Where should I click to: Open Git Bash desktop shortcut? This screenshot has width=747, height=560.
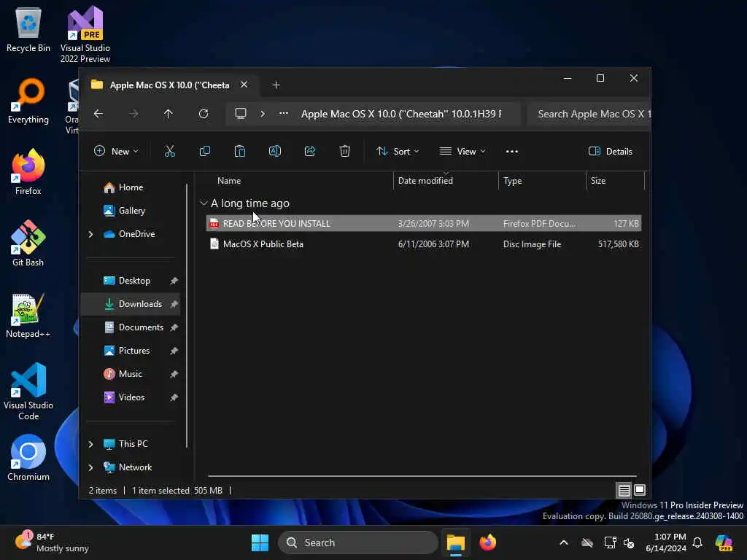pos(28,244)
